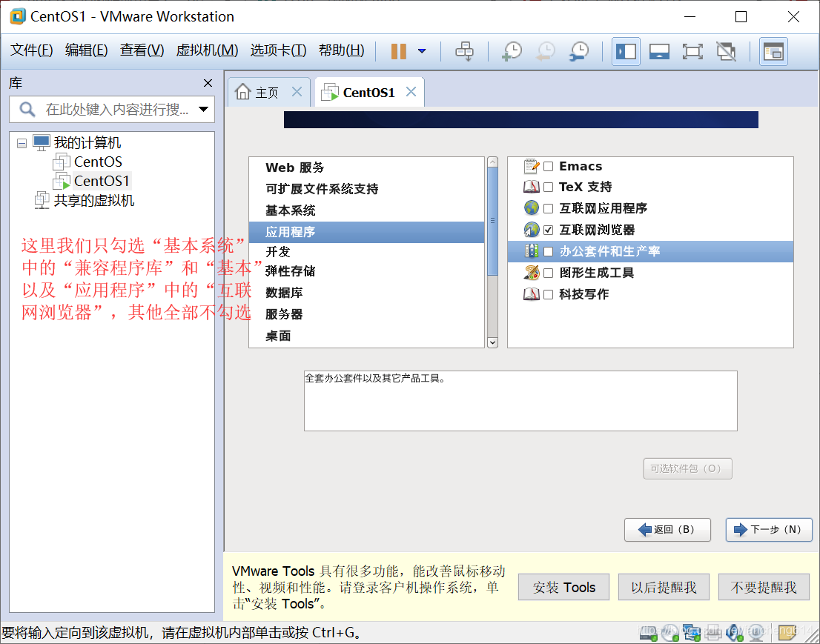The width and height of the screenshot is (820, 644).
Task: Select 开发 package category
Action: pos(366,252)
